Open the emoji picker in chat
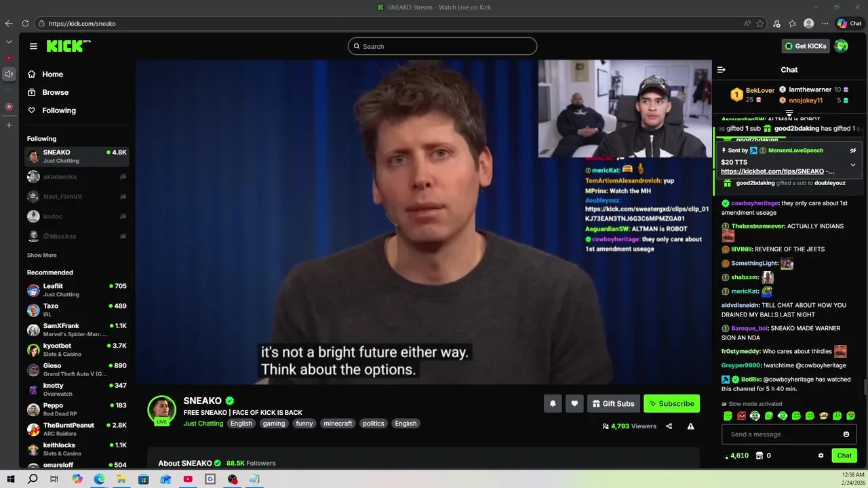The height and width of the screenshot is (488, 868). [x=846, y=434]
